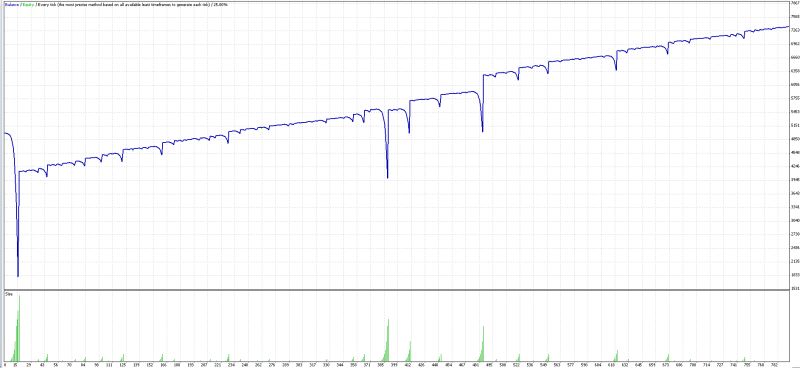800x368 pixels.
Task: Click the Balance legend label
Action: (11, 5)
